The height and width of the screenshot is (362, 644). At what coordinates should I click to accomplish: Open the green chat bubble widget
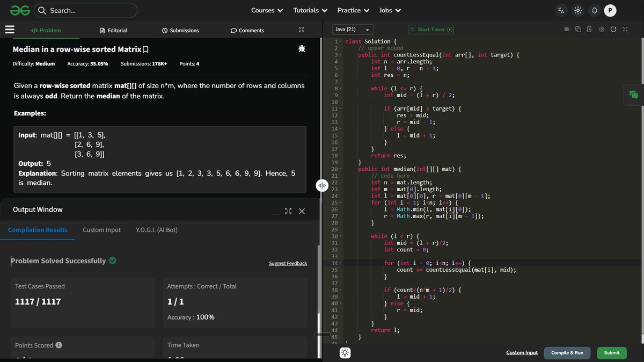click(634, 95)
